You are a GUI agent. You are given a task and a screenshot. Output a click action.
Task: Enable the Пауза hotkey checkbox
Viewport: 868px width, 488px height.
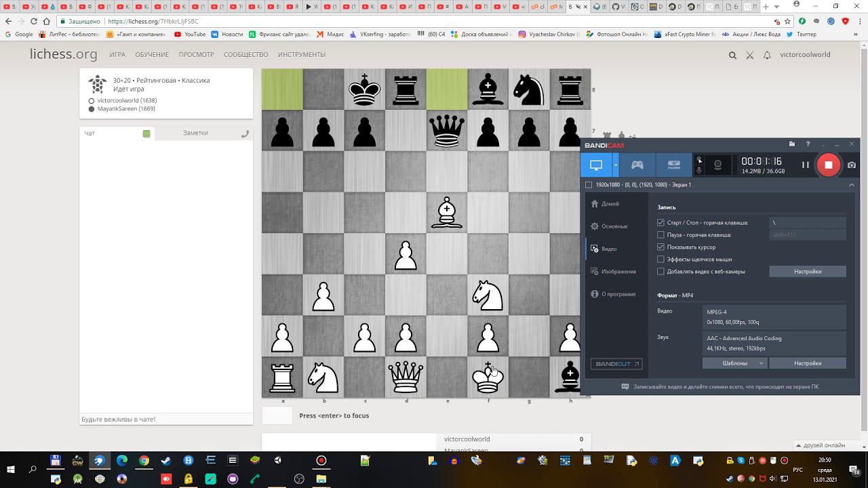660,235
